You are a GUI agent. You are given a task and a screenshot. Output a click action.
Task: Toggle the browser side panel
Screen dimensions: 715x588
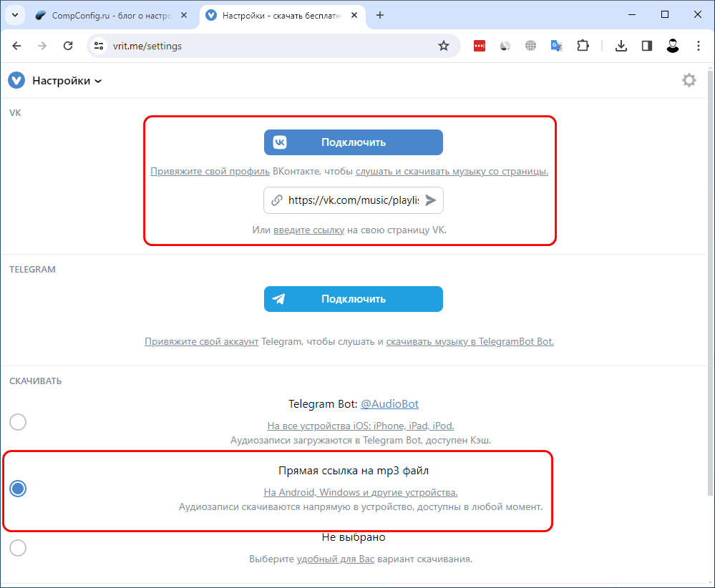tap(646, 46)
